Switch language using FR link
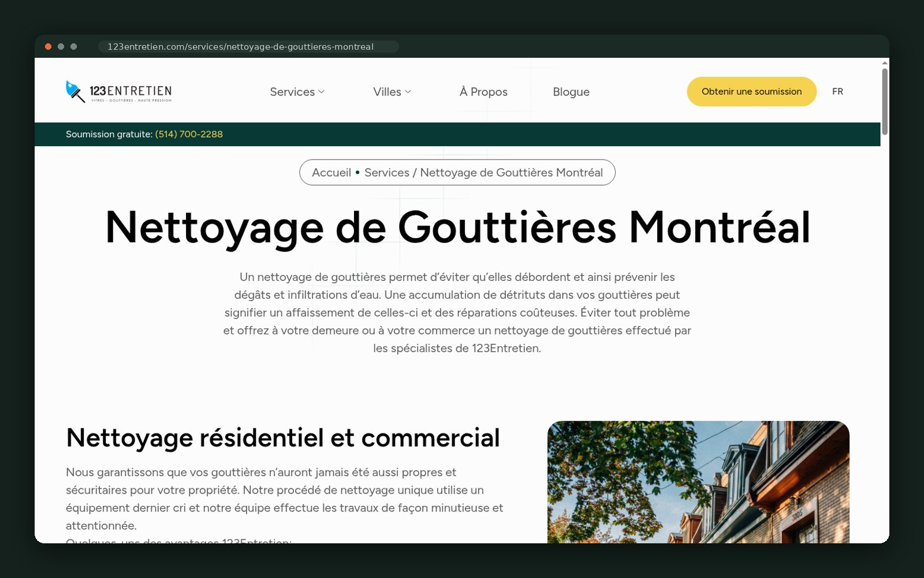Screen dimensions: 924x578 [837, 91]
